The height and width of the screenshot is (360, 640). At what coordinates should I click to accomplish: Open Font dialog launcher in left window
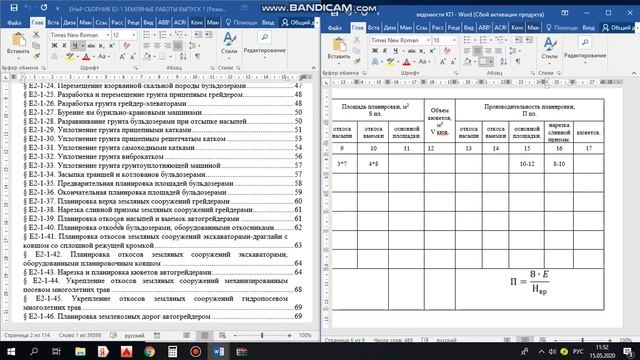coord(136,68)
